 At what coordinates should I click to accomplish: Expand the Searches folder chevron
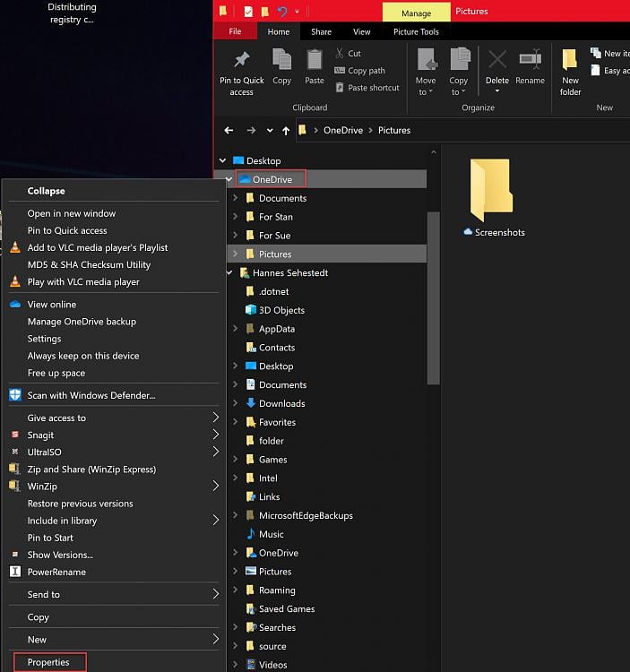point(235,627)
